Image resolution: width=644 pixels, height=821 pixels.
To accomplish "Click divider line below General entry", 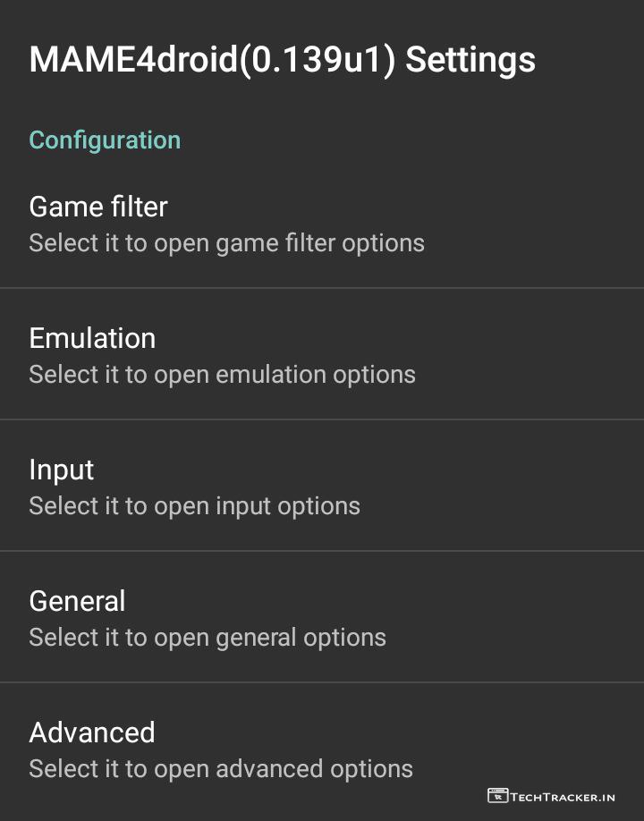I will click(322, 682).
